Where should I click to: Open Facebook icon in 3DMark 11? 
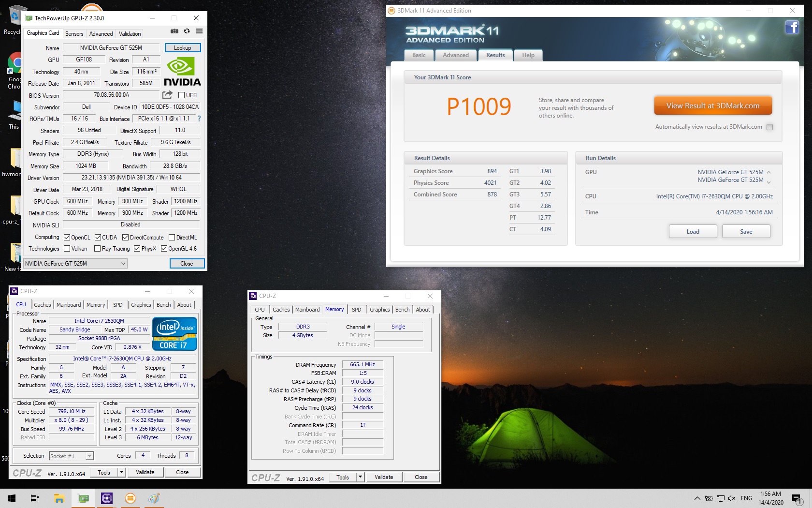point(792,27)
